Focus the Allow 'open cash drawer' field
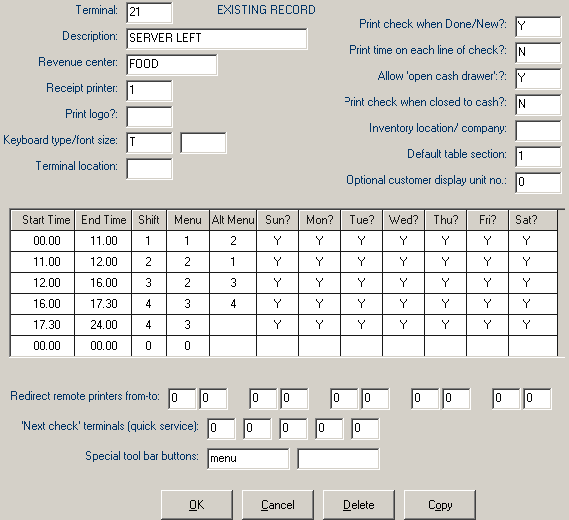This screenshot has height=520, width=569. (x=538, y=78)
